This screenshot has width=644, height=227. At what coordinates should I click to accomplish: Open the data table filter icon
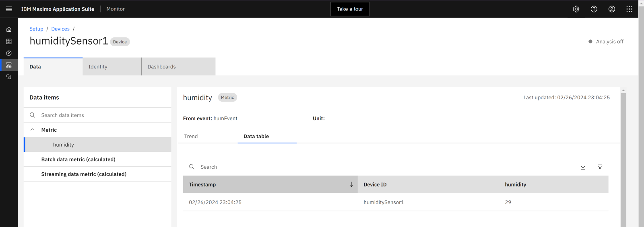coord(600,167)
